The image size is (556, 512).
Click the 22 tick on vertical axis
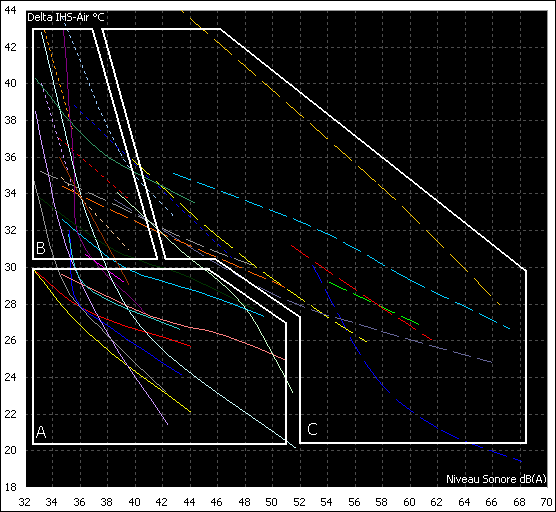(10, 414)
